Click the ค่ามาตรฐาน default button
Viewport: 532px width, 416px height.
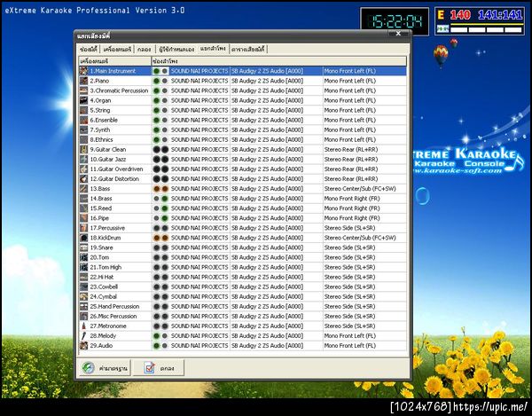pos(106,368)
